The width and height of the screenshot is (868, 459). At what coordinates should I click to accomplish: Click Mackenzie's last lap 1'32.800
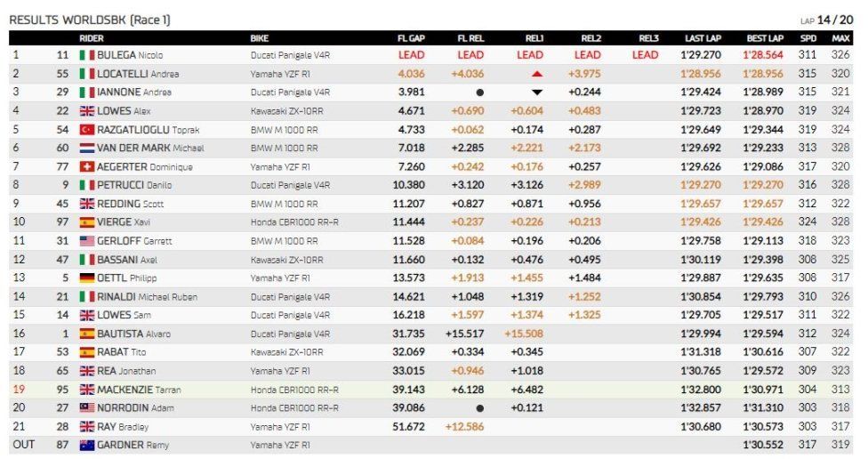click(x=701, y=390)
